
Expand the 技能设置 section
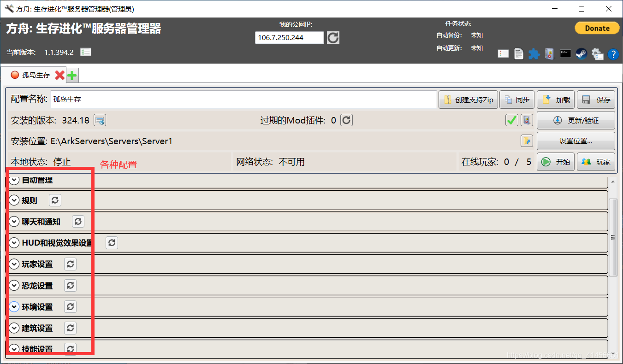[14, 349]
